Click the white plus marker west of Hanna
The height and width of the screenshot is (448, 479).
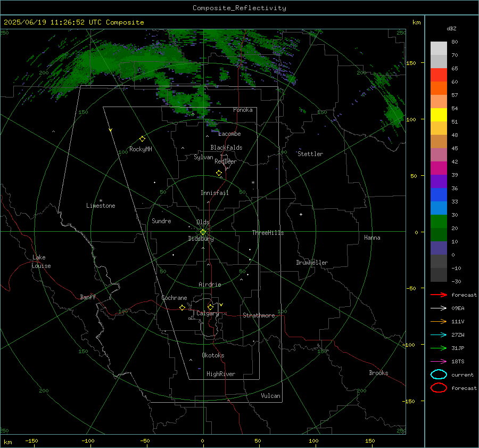point(301,214)
